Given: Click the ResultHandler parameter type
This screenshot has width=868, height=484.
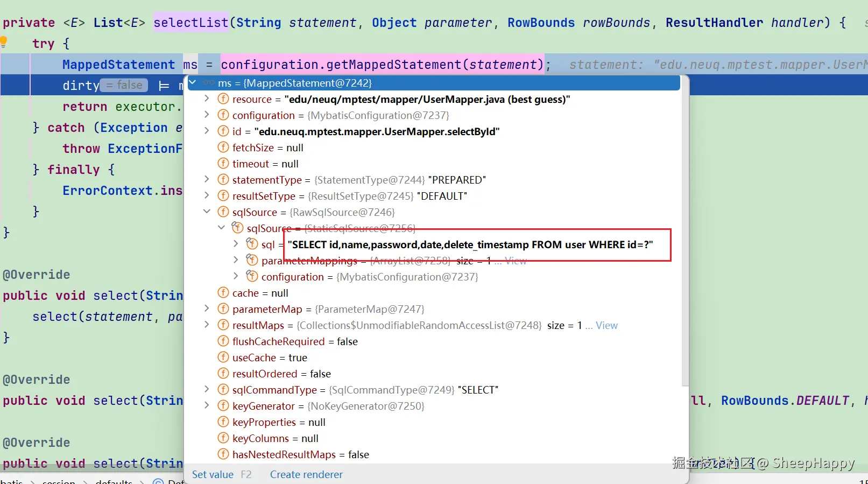Looking at the screenshot, I should [714, 23].
